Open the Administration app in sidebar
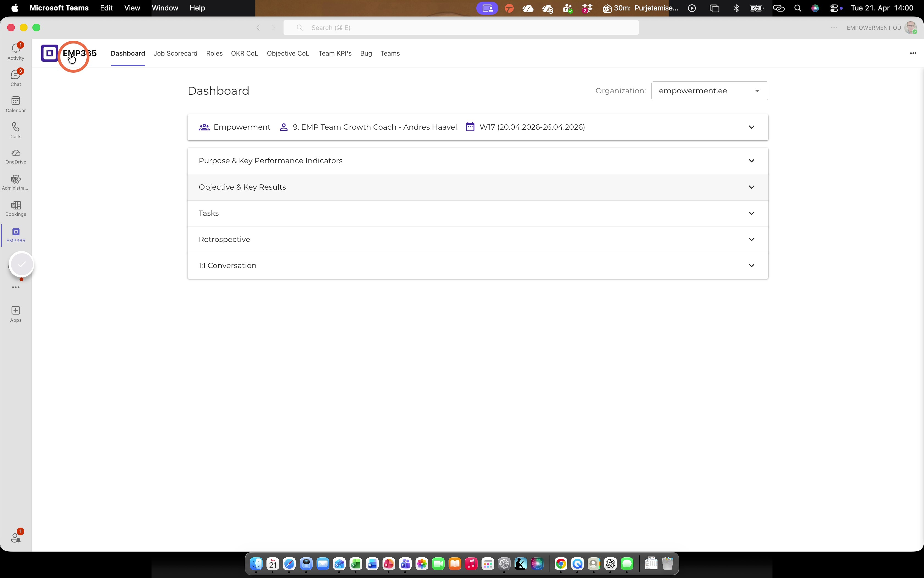 (x=16, y=182)
